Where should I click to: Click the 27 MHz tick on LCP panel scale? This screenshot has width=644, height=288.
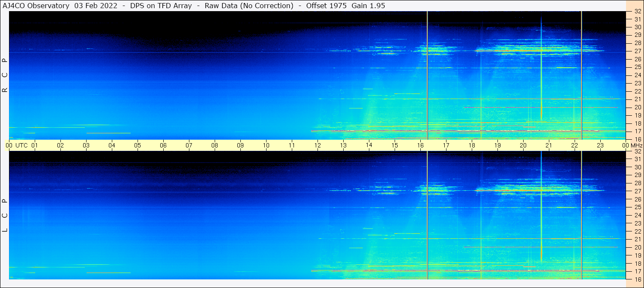638,191
